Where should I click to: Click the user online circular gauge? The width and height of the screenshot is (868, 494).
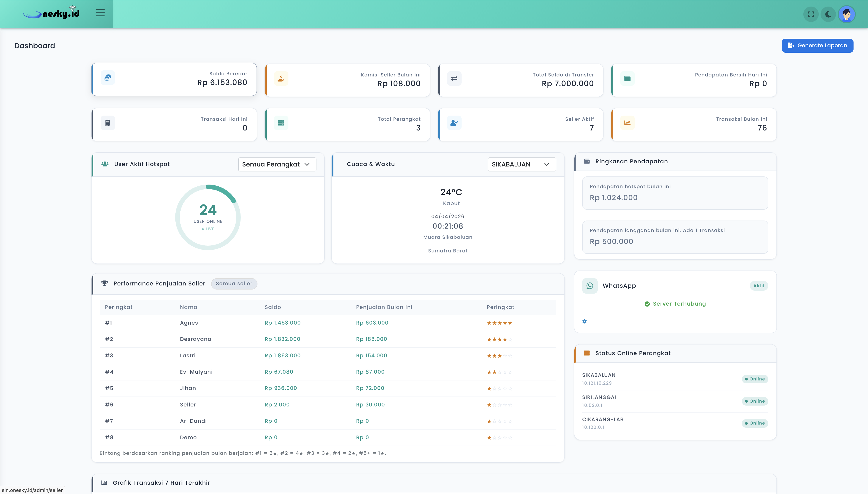[x=208, y=217]
